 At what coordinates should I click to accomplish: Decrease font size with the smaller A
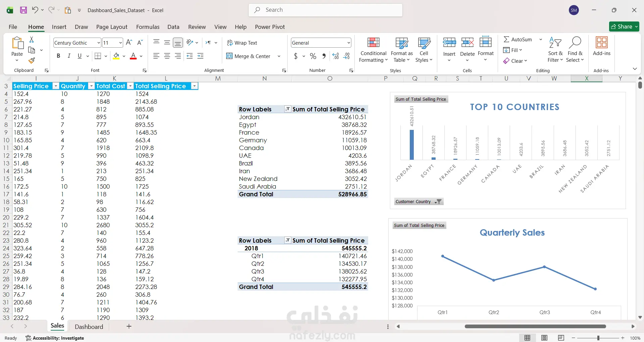[x=140, y=42]
